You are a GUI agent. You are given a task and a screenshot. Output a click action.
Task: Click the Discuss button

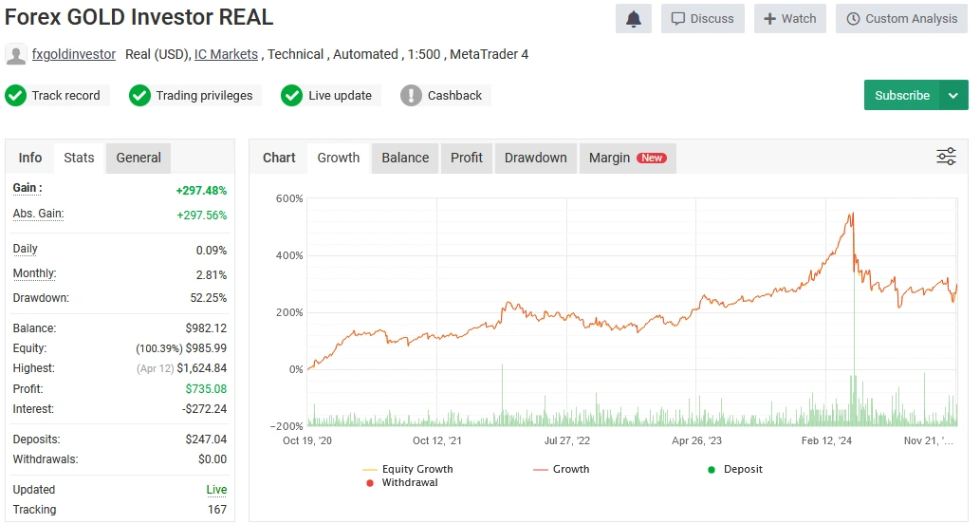(x=702, y=19)
